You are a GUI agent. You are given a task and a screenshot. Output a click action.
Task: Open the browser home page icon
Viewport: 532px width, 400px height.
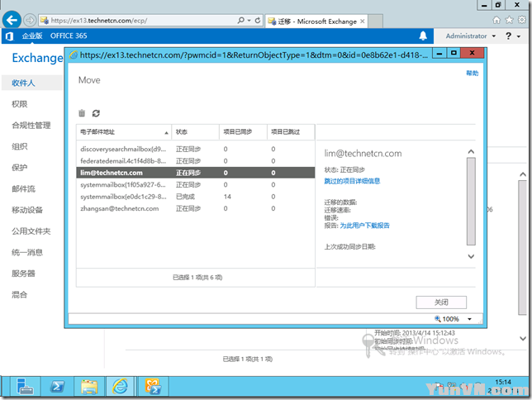point(496,20)
